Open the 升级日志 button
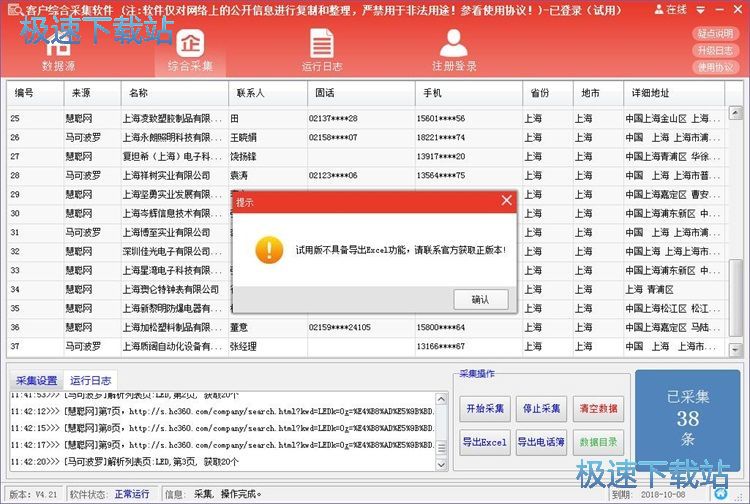Viewport: 750px width, 504px height. coord(716,50)
